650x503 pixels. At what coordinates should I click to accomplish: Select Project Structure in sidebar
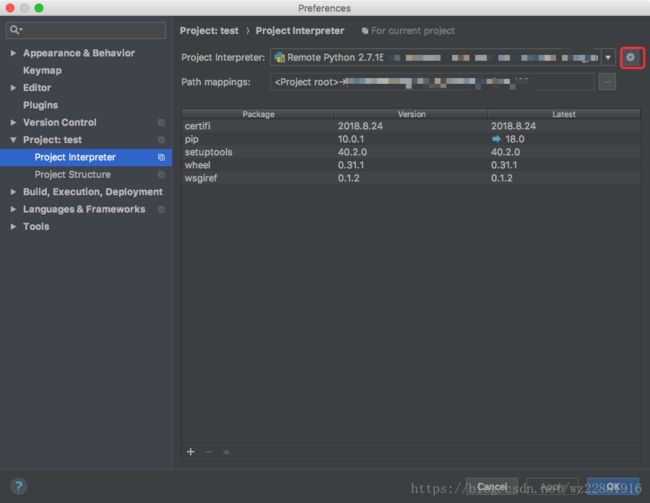[73, 175]
